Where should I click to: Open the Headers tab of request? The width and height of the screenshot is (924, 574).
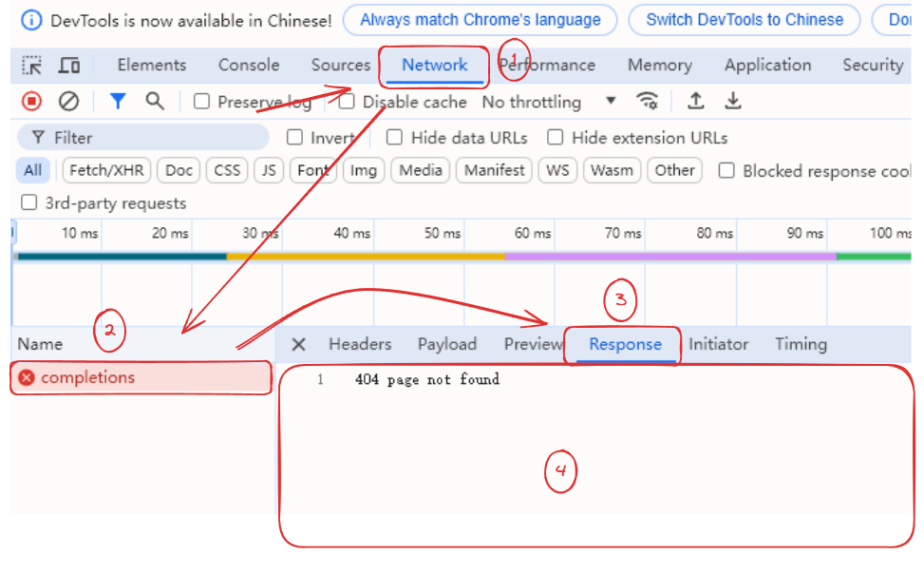pyautogui.click(x=359, y=344)
